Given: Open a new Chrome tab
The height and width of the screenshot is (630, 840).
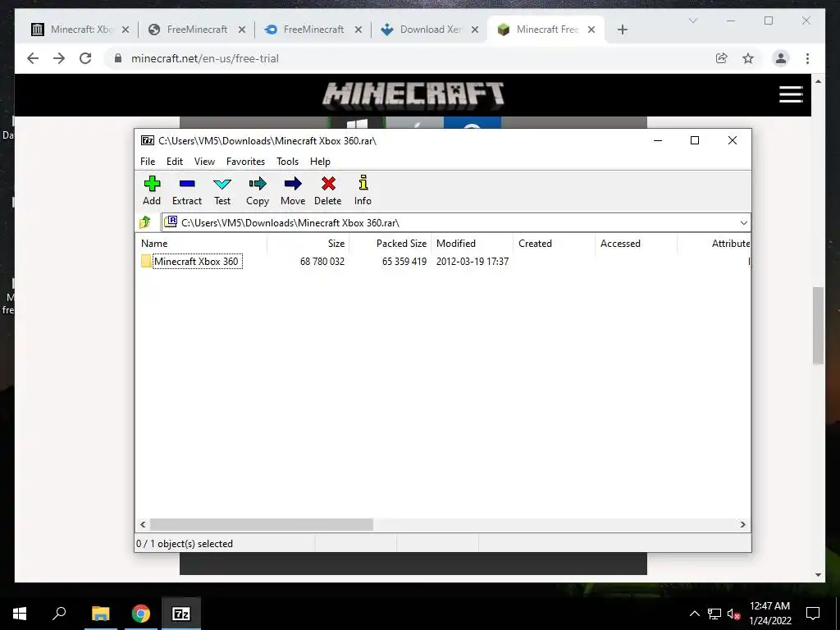Looking at the screenshot, I should 622,30.
